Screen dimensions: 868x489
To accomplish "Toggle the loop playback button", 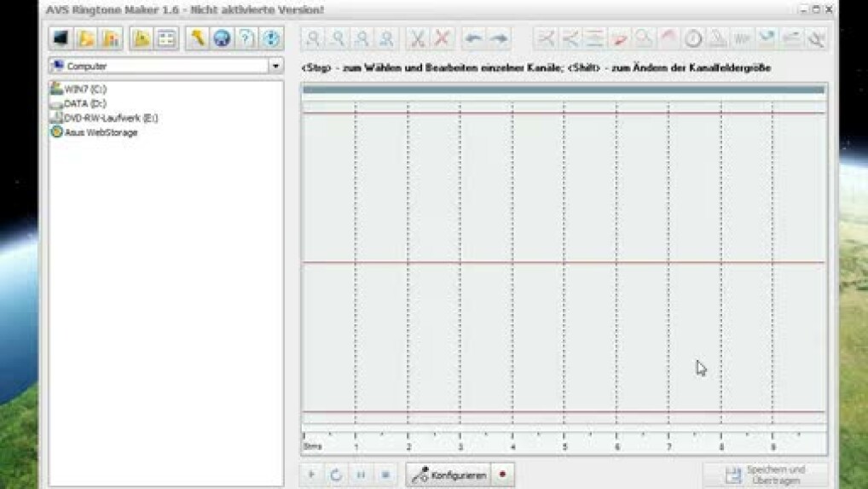I will [x=336, y=474].
